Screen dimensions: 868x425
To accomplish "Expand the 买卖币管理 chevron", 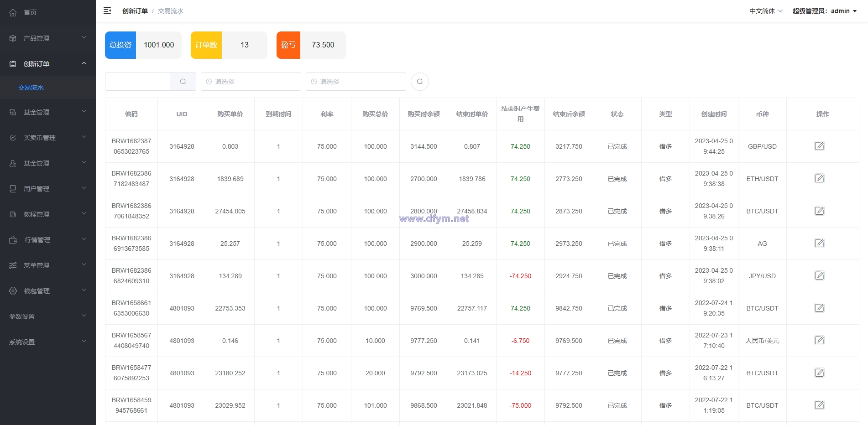I will click(x=84, y=137).
